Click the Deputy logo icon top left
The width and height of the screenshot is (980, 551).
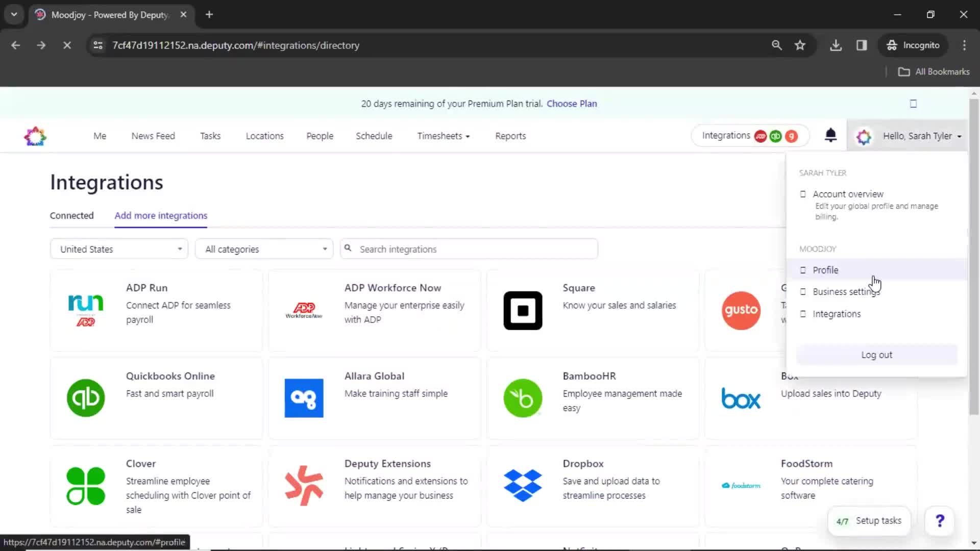pos(35,136)
